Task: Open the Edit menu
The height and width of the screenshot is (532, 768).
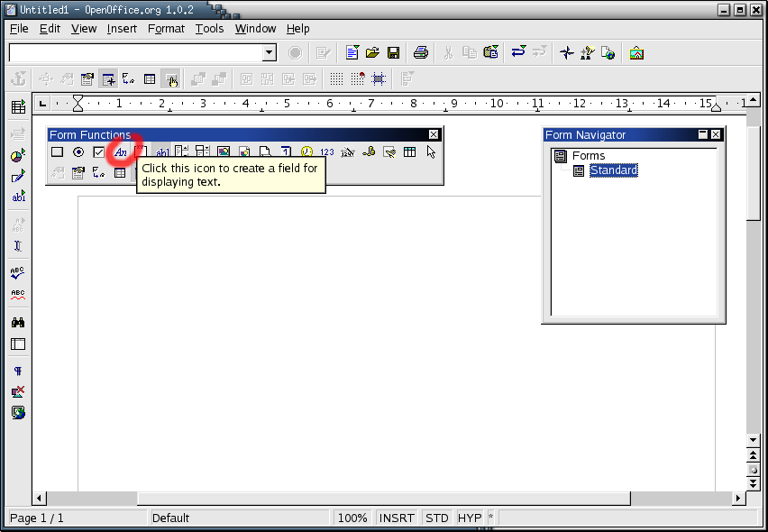Action: pyautogui.click(x=50, y=29)
